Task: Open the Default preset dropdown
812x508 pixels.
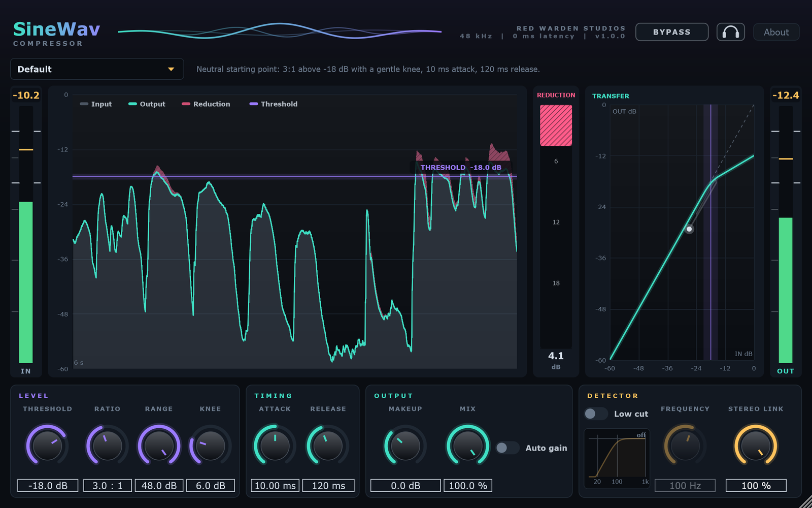Action: (97, 69)
